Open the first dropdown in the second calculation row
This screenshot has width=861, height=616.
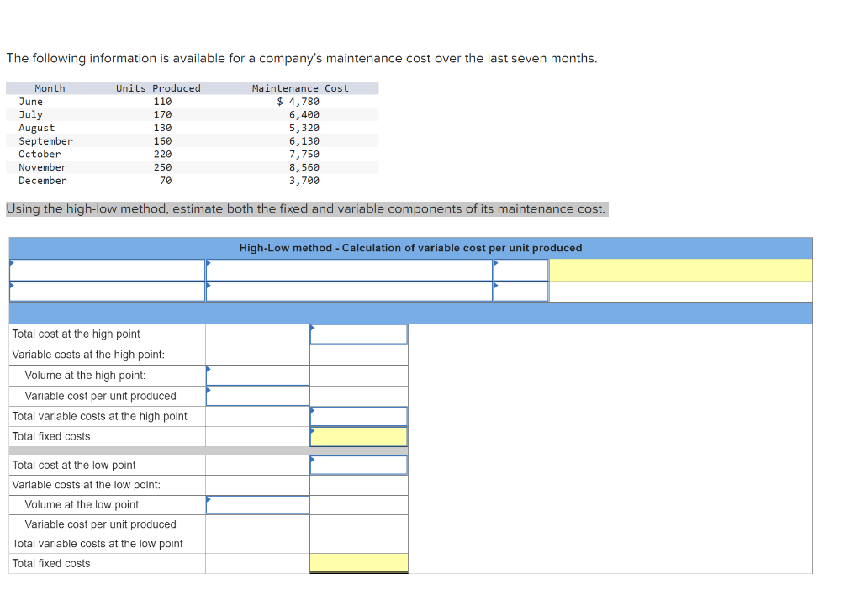pos(107,292)
